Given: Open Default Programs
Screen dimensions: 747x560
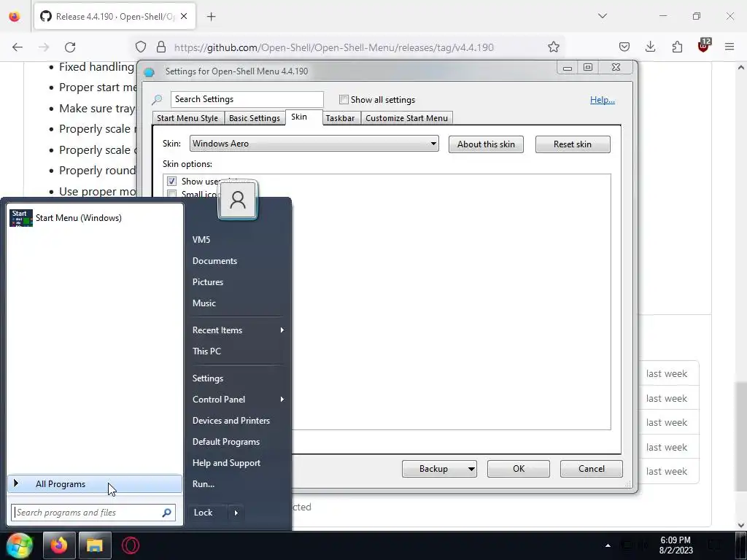Looking at the screenshot, I should point(237,441).
